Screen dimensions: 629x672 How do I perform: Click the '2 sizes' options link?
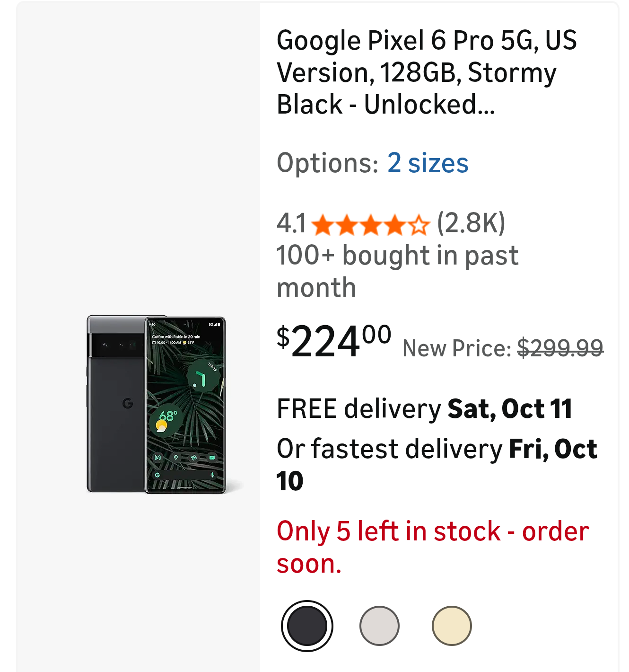(428, 163)
